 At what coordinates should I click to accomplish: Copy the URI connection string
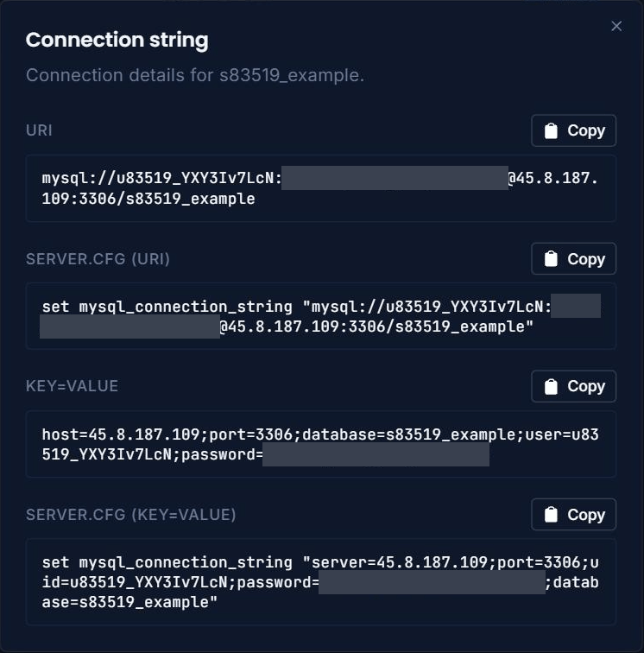574,130
